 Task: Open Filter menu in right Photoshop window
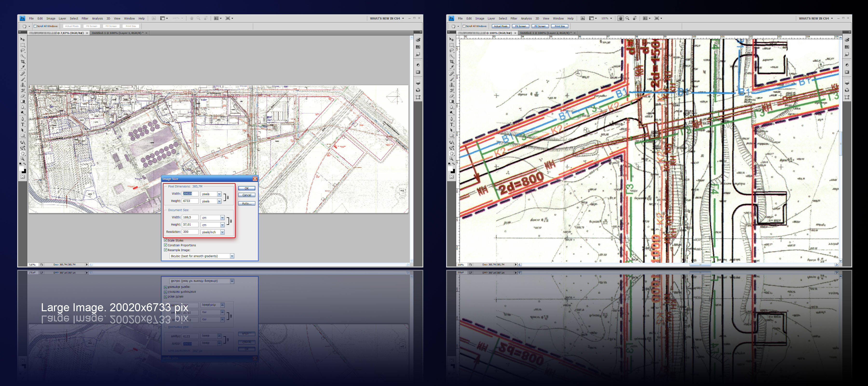pyautogui.click(x=514, y=19)
